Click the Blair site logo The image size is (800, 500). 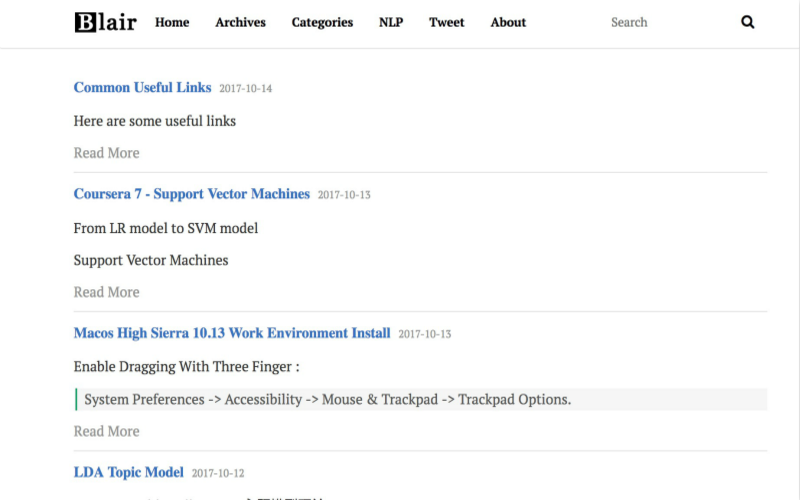(x=105, y=22)
